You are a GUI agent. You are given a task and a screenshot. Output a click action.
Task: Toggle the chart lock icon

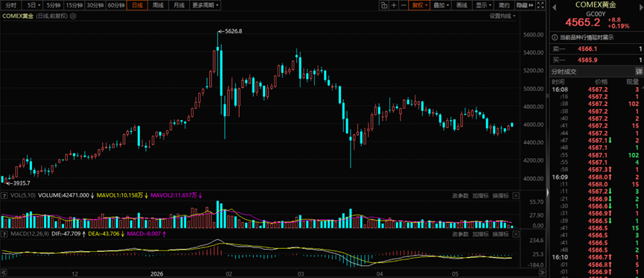click(383, 5)
